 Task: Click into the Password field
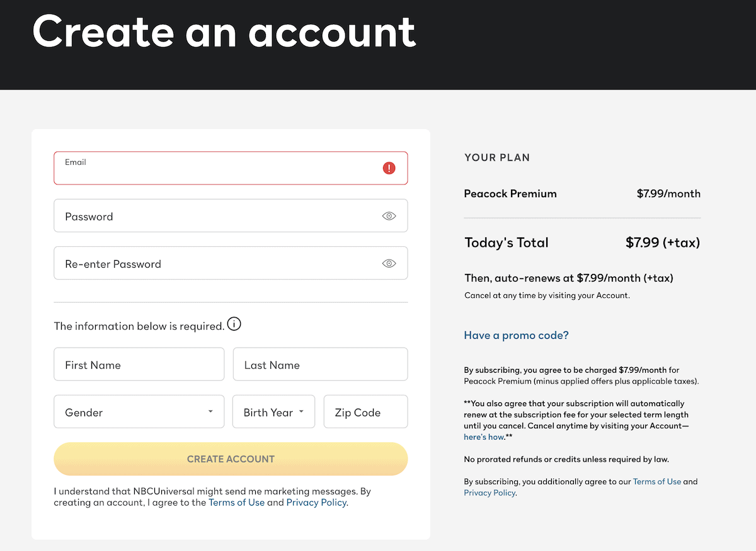[x=231, y=216]
